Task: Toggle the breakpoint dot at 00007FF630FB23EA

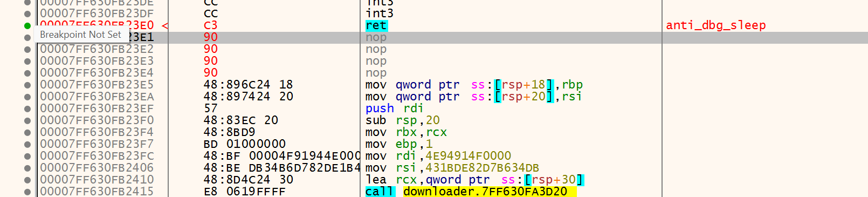Action: [x=27, y=97]
